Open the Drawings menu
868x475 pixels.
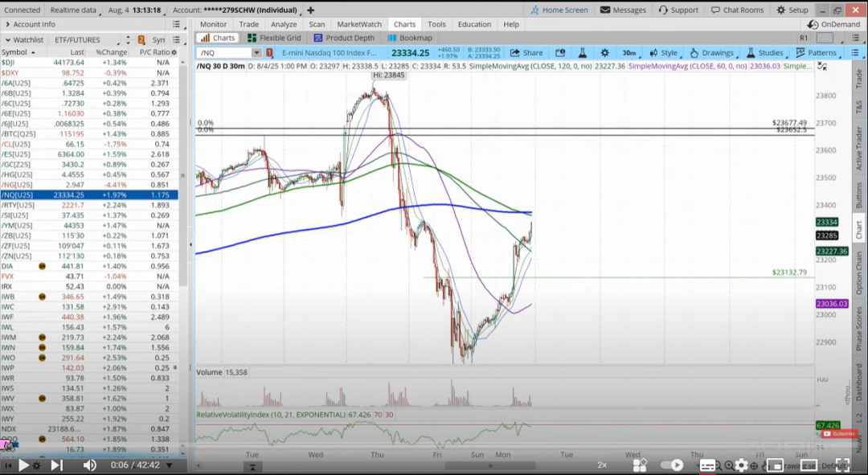pos(712,52)
